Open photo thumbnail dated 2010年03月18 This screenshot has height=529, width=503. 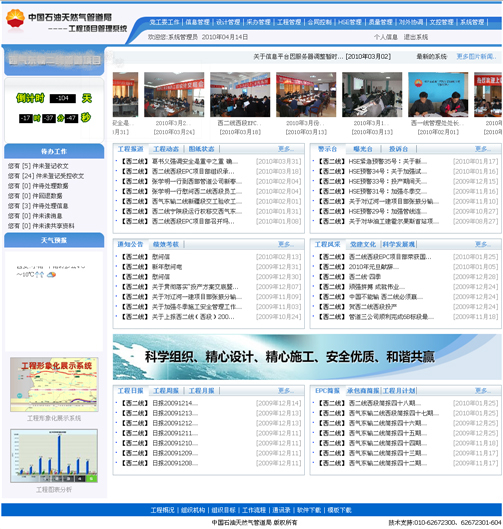[x=240, y=94]
